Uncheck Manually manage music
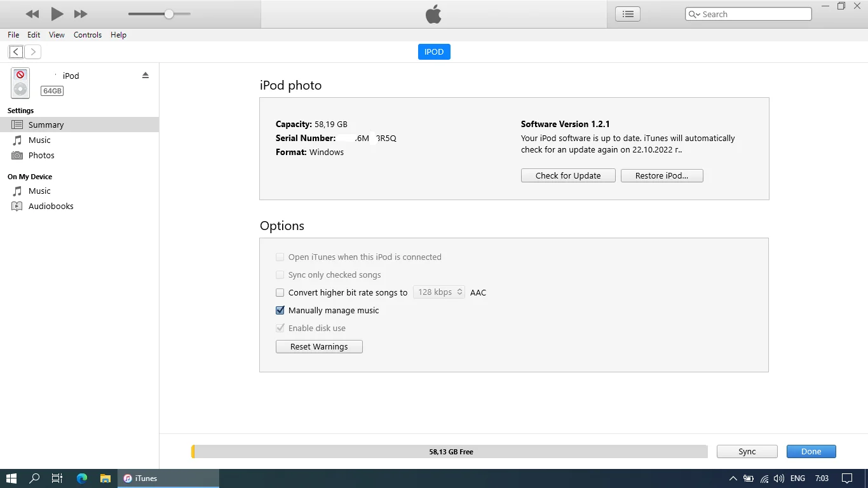The image size is (868, 488). pyautogui.click(x=280, y=311)
